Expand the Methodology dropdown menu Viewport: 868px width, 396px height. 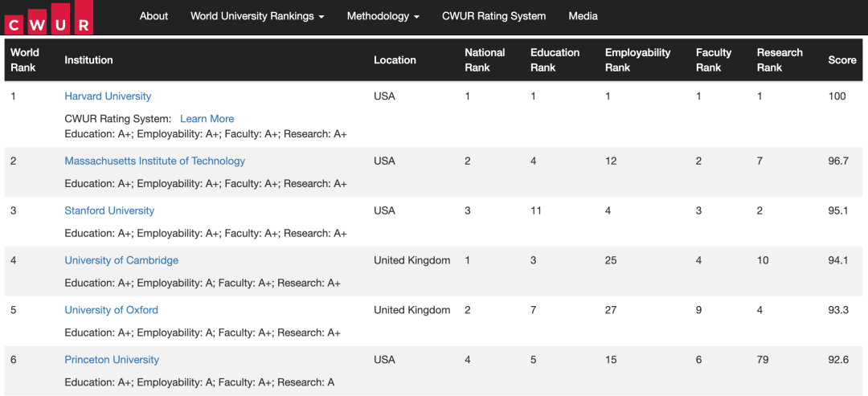pos(383,16)
